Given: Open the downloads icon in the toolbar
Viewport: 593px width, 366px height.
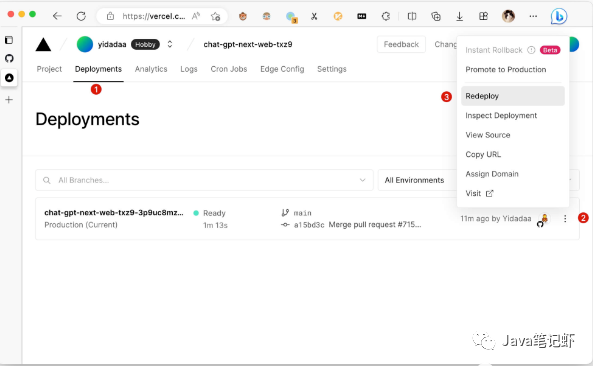Looking at the screenshot, I should click(459, 16).
